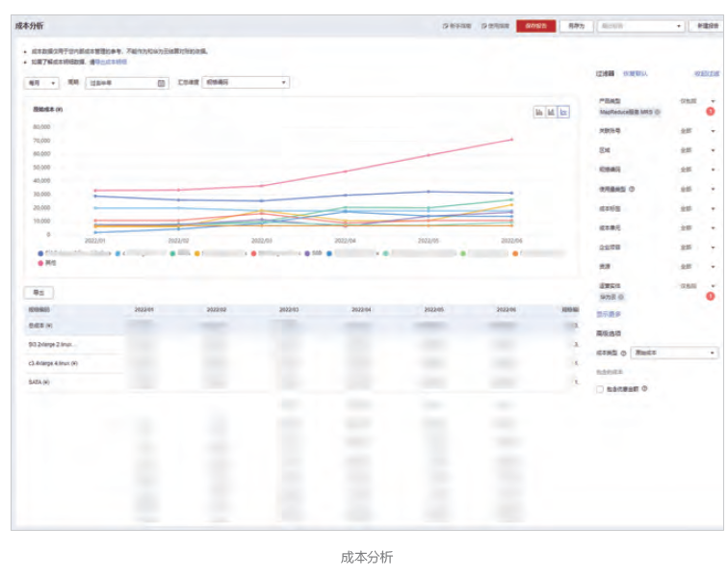Click info icon next to 使用量类型
The height and width of the screenshot is (578, 728).
pos(632,189)
